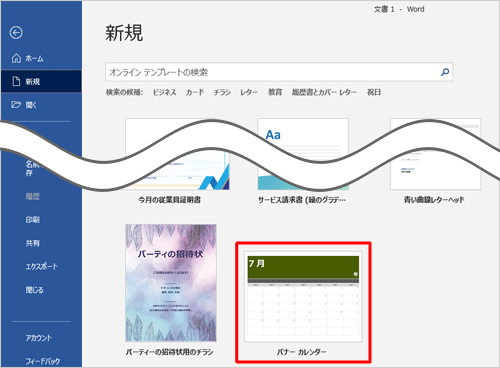
Task: Search suggested category ビジネス
Action: 164,92
